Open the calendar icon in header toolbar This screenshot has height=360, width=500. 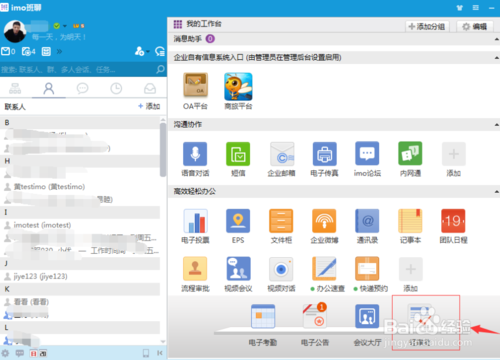[x=46, y=51]
